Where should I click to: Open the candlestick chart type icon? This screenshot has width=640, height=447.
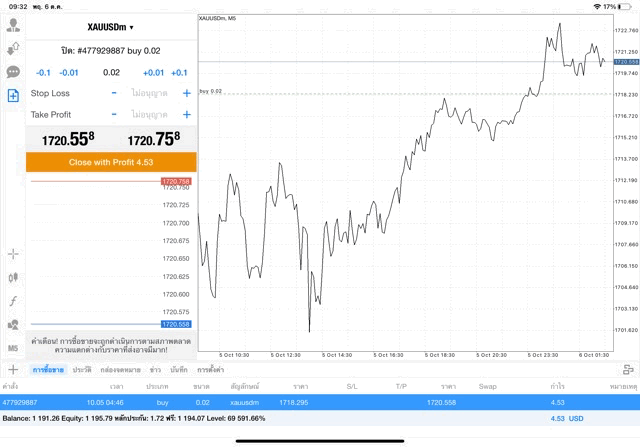(13, 277)
